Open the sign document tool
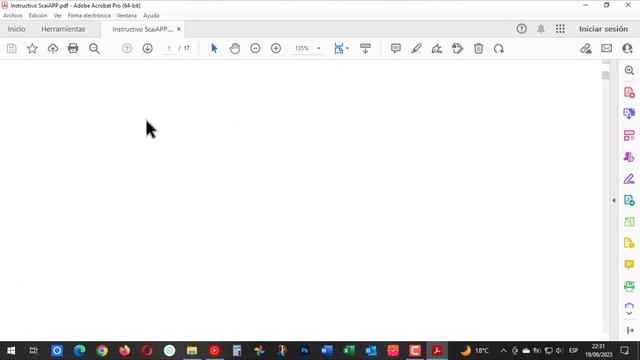 [437, 49]
